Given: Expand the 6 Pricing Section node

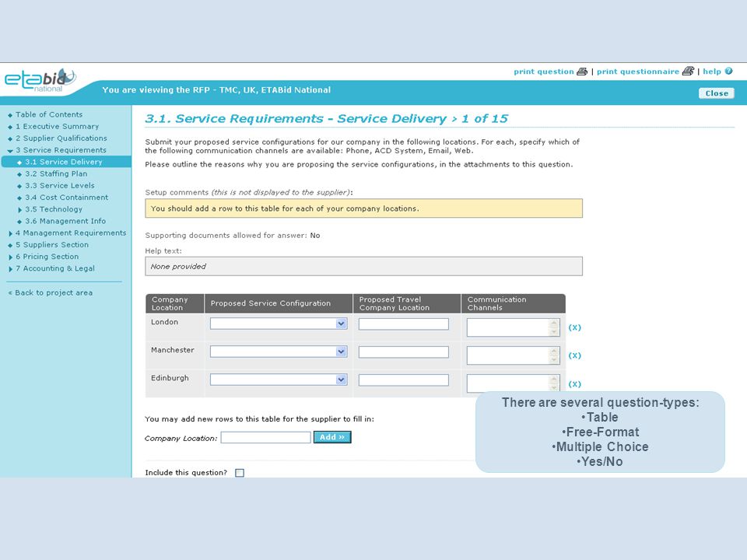Looking at the screenshot, I should point(10,257).
